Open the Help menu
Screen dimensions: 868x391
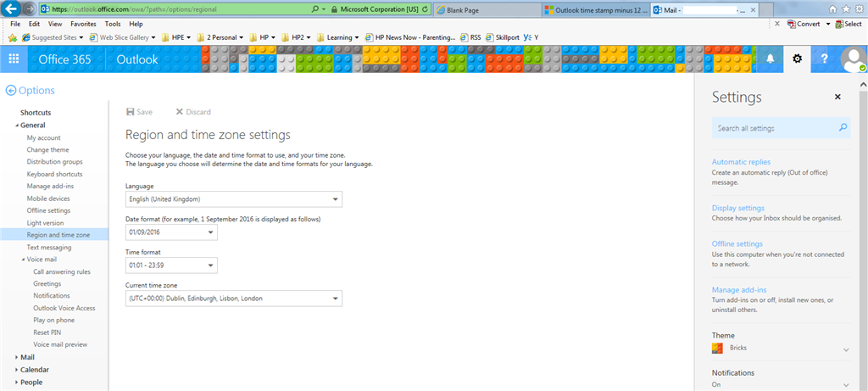[136, 24]
